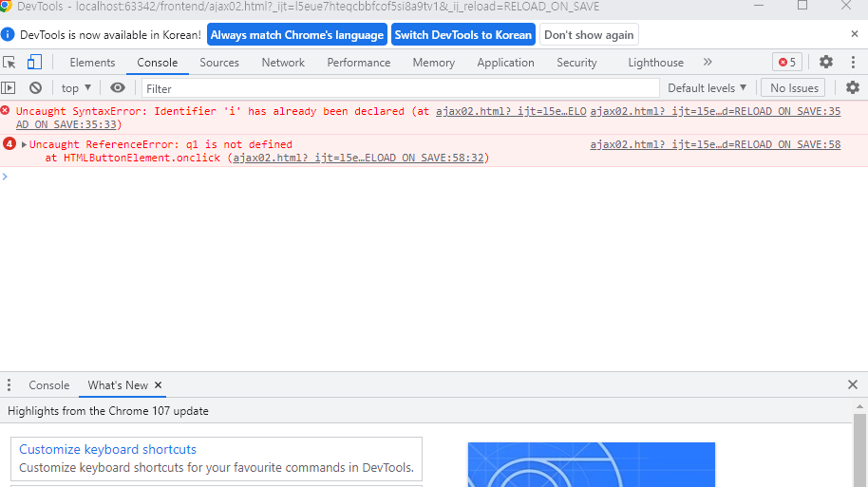Open source link ending RELOAD_ON_SAVE:35

coord(715,111)
